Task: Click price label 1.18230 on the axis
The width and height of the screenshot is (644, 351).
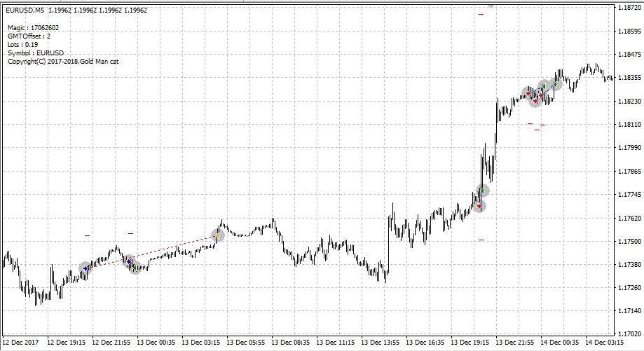Action: 629,101
